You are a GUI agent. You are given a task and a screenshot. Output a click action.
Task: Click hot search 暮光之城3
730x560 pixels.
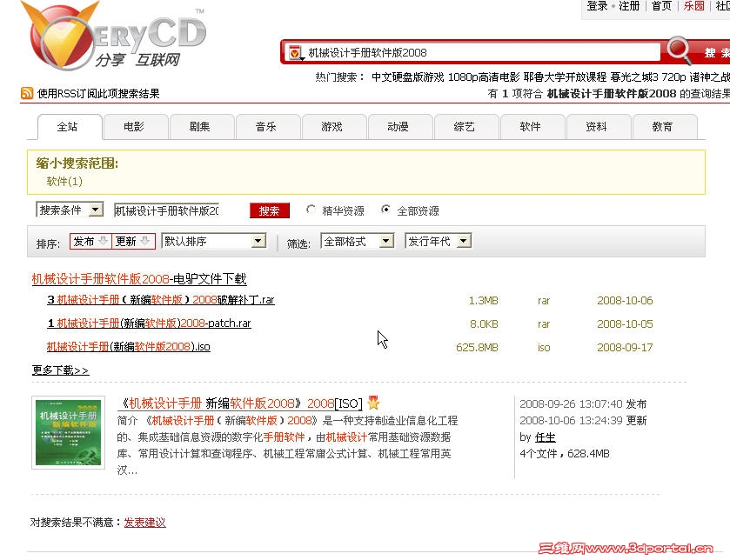[x=634, y=77]
